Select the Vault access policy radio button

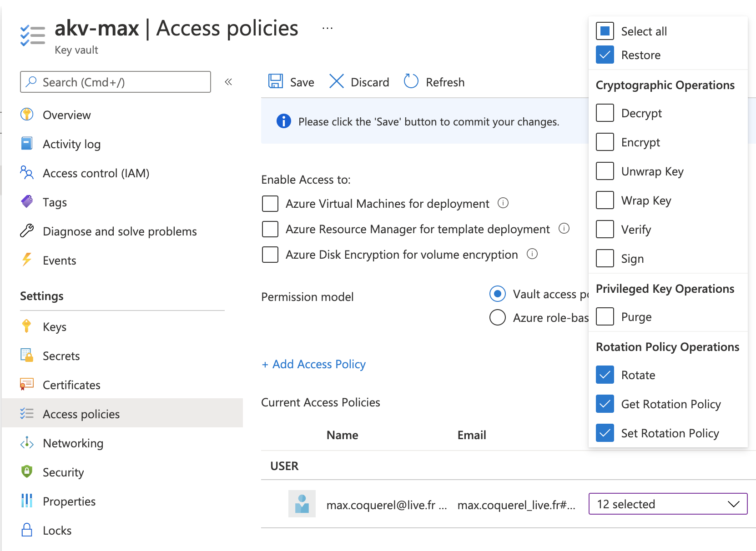tap(498, 294)
